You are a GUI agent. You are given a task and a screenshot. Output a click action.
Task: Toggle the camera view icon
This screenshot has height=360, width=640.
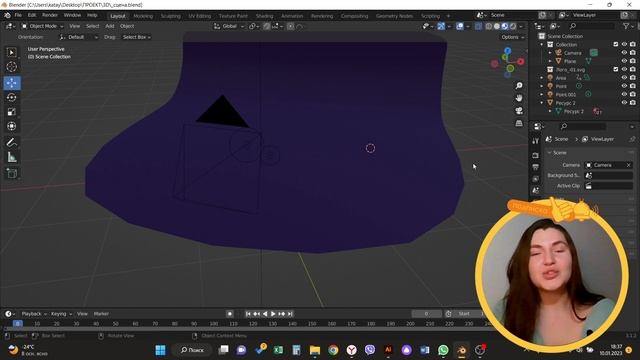pyautogui.click(x=519, y=111)
